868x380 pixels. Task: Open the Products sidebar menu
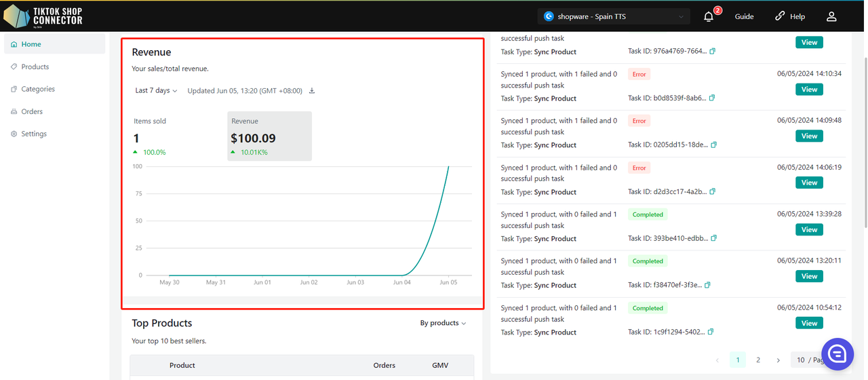point(35,66)
